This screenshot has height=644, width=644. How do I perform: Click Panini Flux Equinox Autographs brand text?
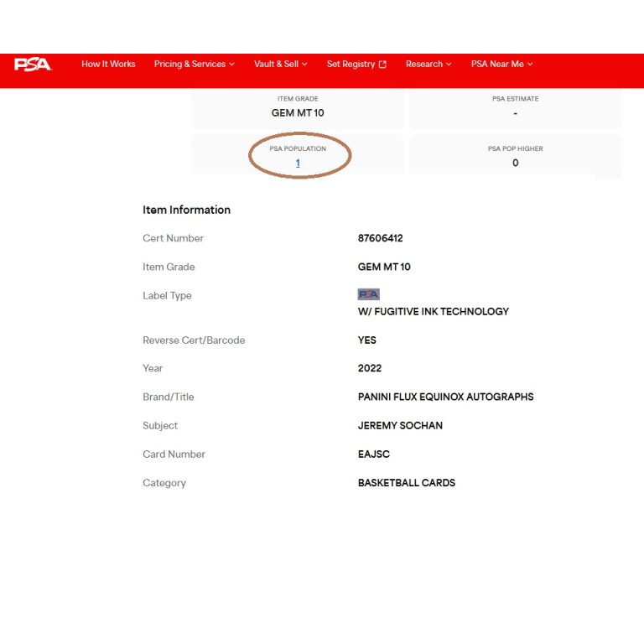tap(445, 397)
